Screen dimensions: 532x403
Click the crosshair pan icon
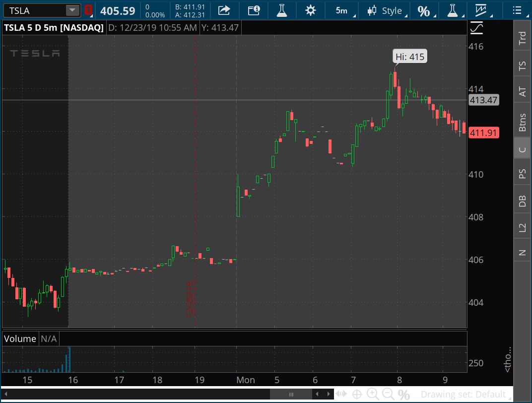[x=357, y=395]
